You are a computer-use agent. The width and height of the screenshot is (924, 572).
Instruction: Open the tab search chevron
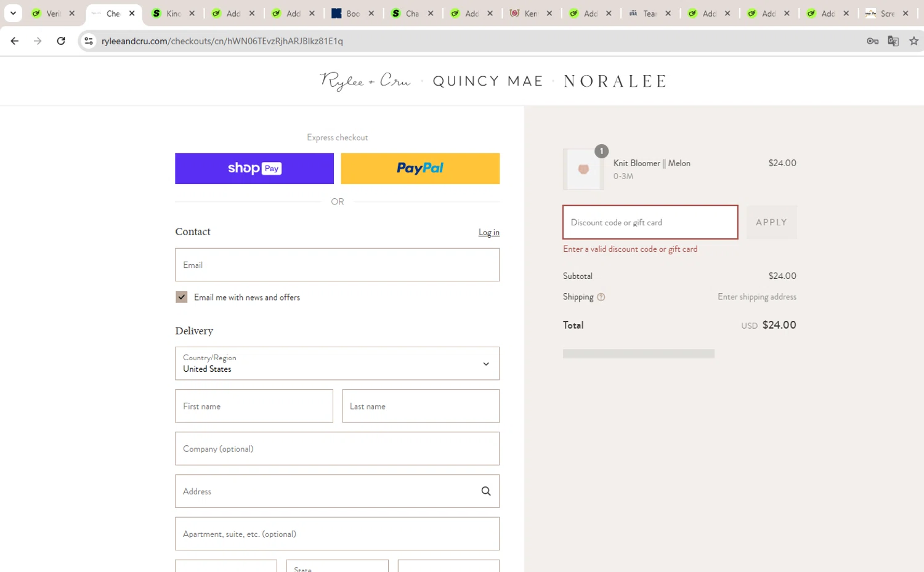pyautogui.click(x=13, y=13)
